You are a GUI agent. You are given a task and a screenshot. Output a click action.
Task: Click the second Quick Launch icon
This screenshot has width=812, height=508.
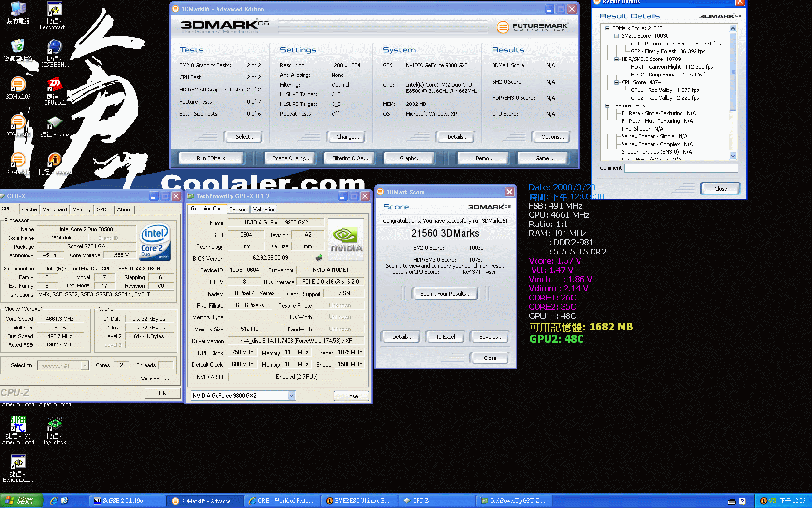click(64, 501)
